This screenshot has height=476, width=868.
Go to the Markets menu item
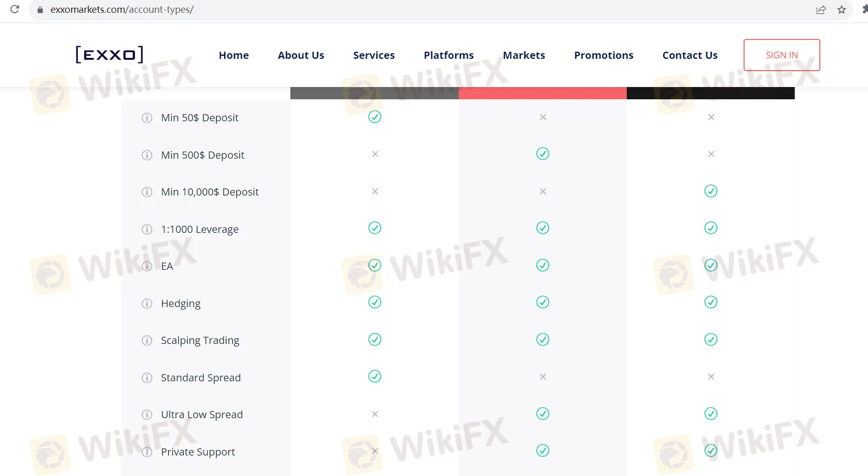tap(524, 55)
